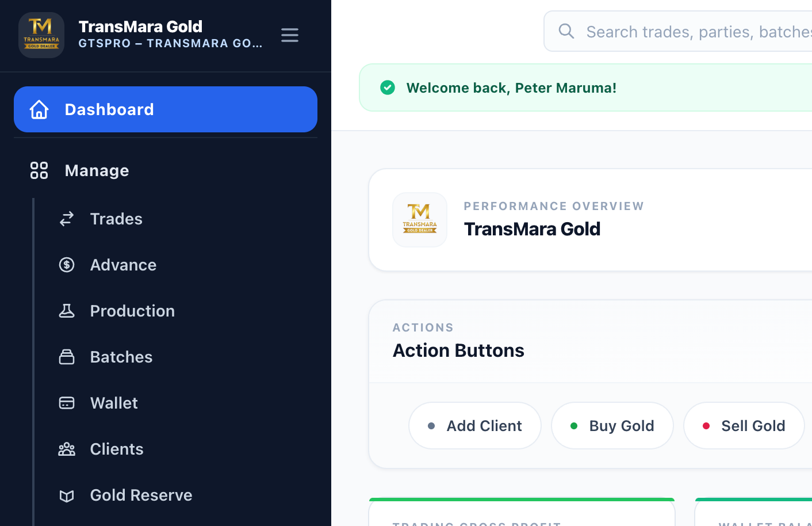
Task: Collapse the sidebar with the hamburger menu
Action: point(290,35)
